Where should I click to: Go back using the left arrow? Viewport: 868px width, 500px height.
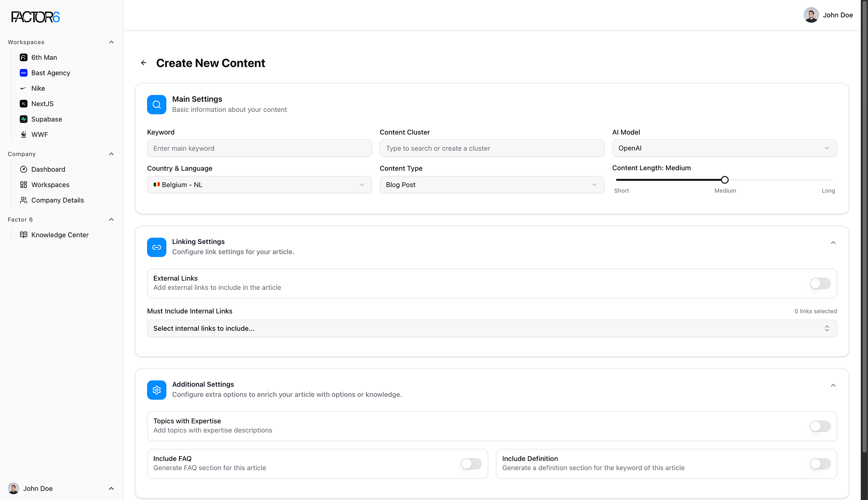(144, 63)
